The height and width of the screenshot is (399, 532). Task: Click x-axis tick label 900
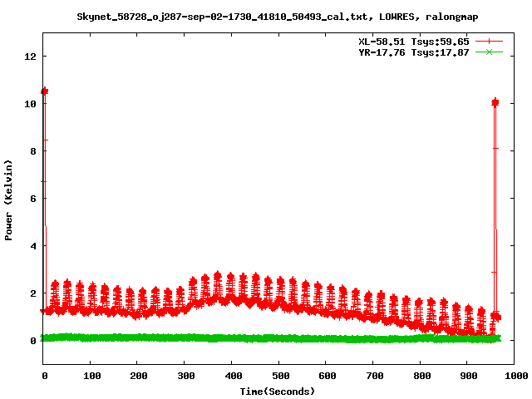(469, 376)
